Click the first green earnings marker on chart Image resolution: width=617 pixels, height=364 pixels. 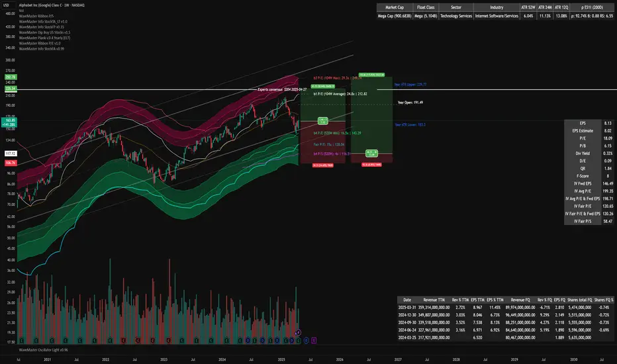coord(22,340)
